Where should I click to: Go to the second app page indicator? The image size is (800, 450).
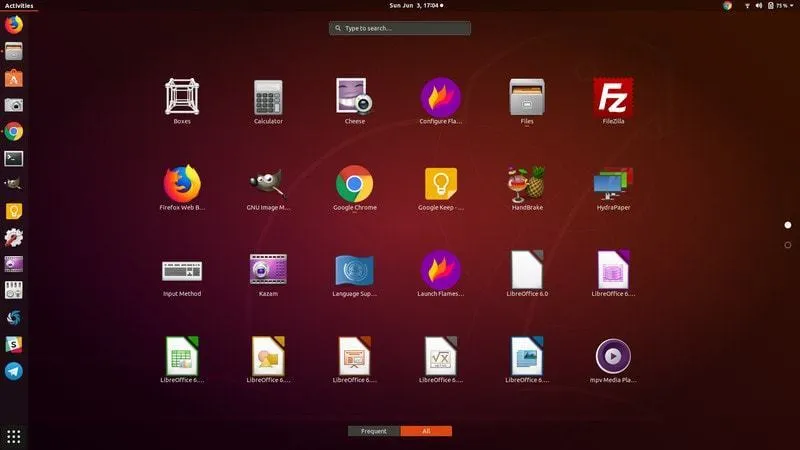pos(788,245)
